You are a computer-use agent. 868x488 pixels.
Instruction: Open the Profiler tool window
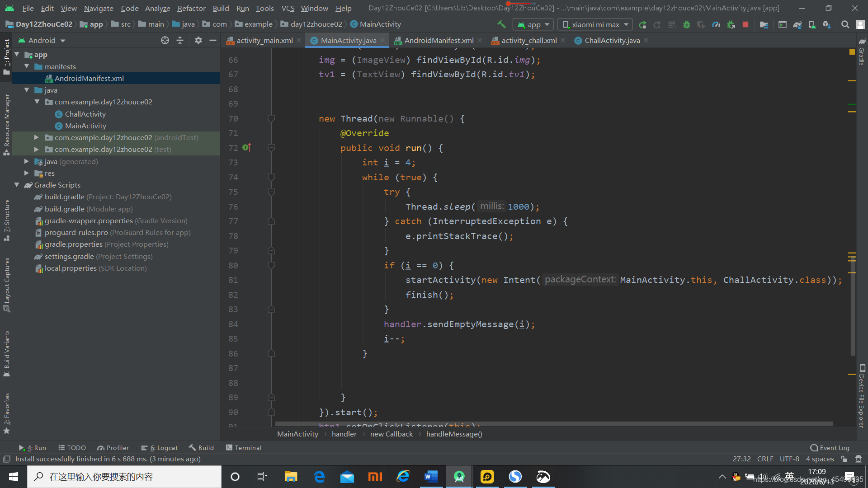click(113, 448)
